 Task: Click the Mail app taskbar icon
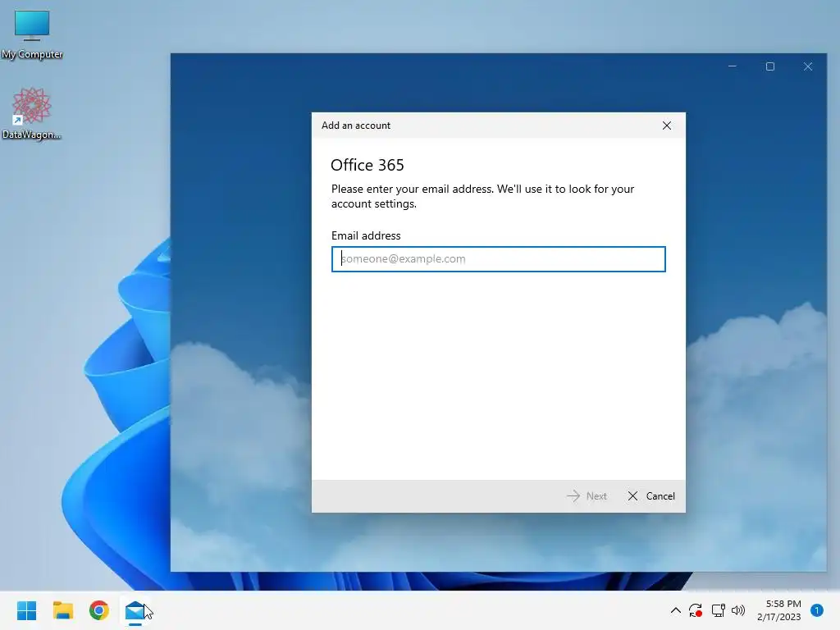coord(135,610)
